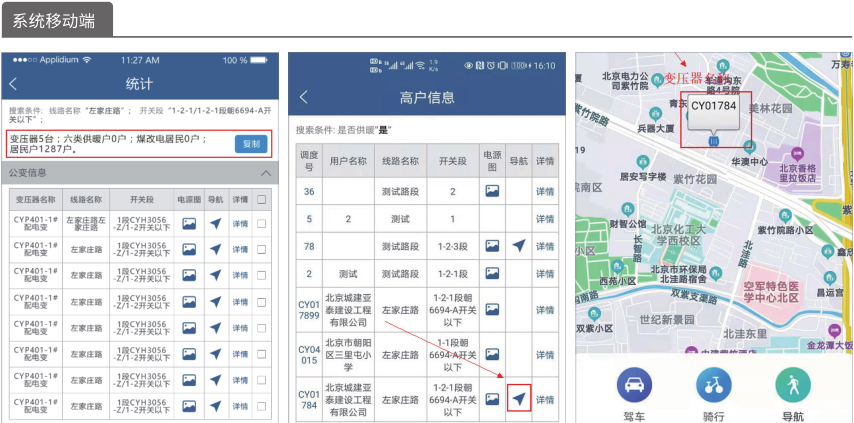This screenshot has width=854, height=423.
Task: Open 详情 link in first 公变信息 row
Action: point(240,224)
